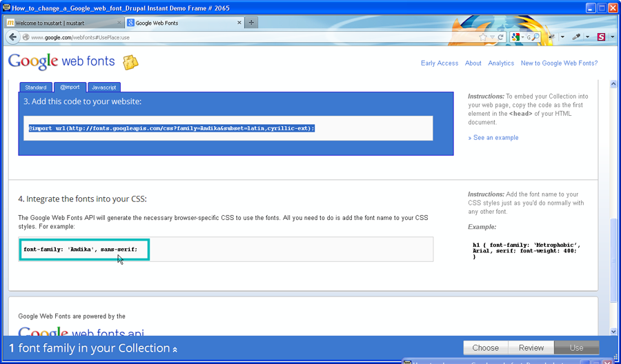The height and width of the screenshot is (364, 621).
Task: Click the @import url code field
Action: (x=228, y=128)
